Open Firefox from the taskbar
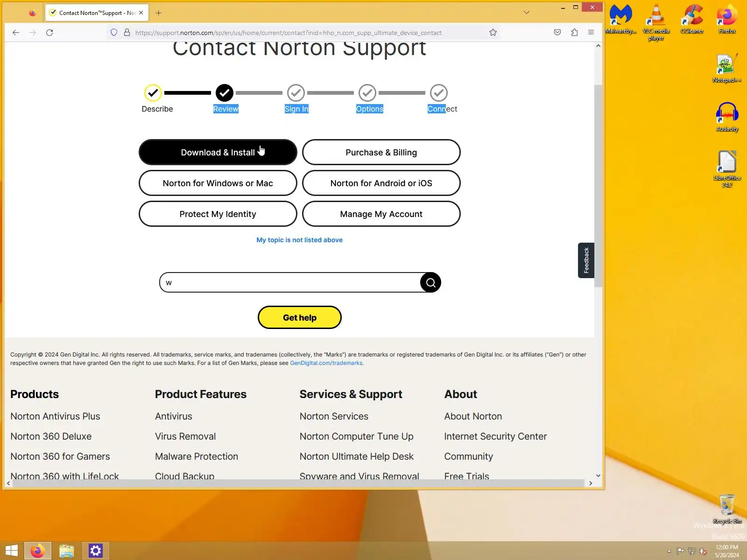The height and width of the screenshot is (560, 747). pos(37,551)
